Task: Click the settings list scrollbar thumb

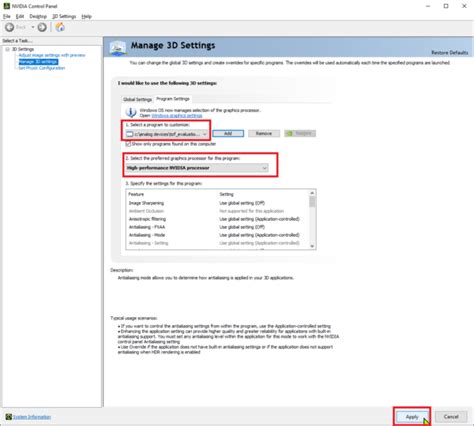Action: (x=312, y=202)
